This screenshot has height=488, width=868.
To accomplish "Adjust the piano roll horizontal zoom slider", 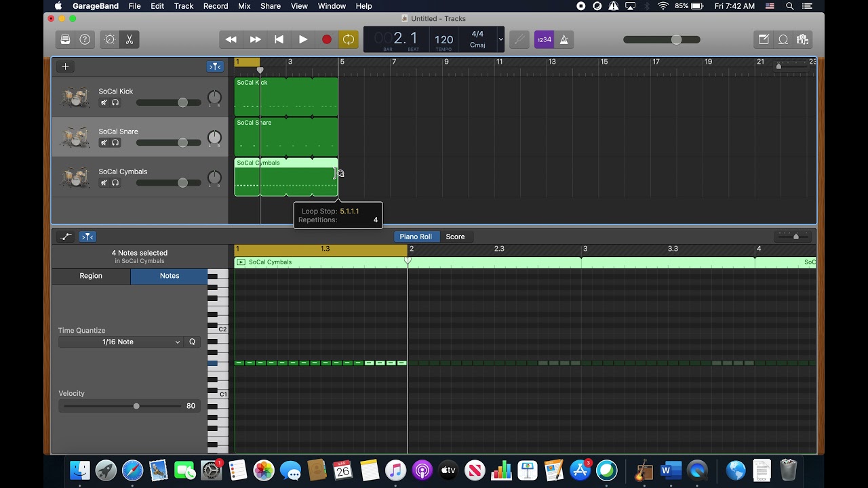I will click(x=791, y=237).
